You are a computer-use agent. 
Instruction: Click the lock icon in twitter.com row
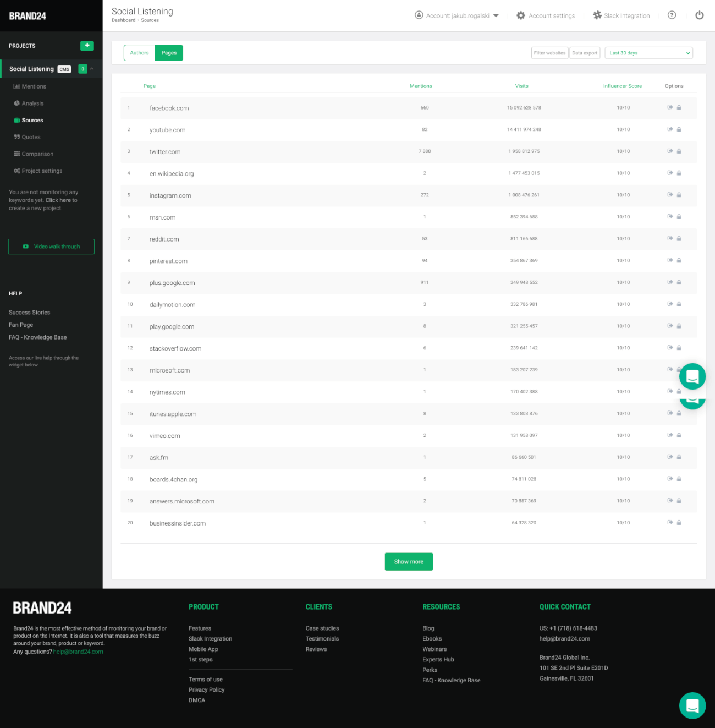point(679,151)
